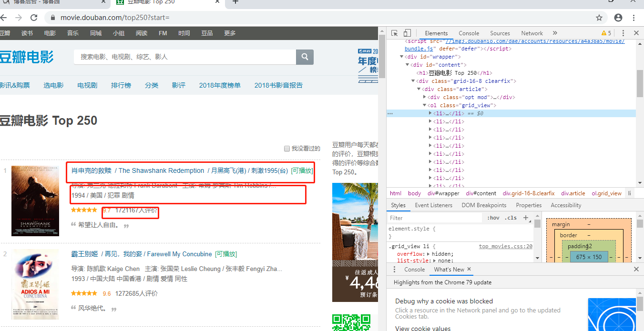The width and height of the screenshot is (644, 331).
Task: Click 电视剧 navigation link
Action: tap(87, 85)
